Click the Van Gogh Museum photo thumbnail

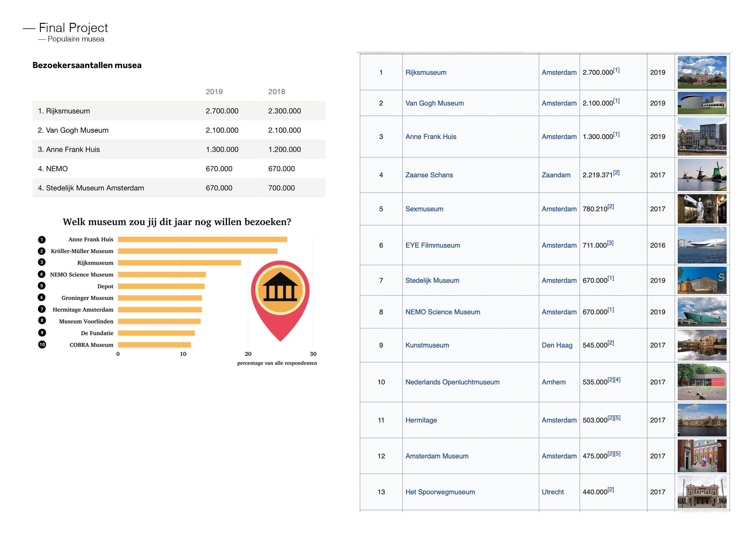tap(702, 103)
